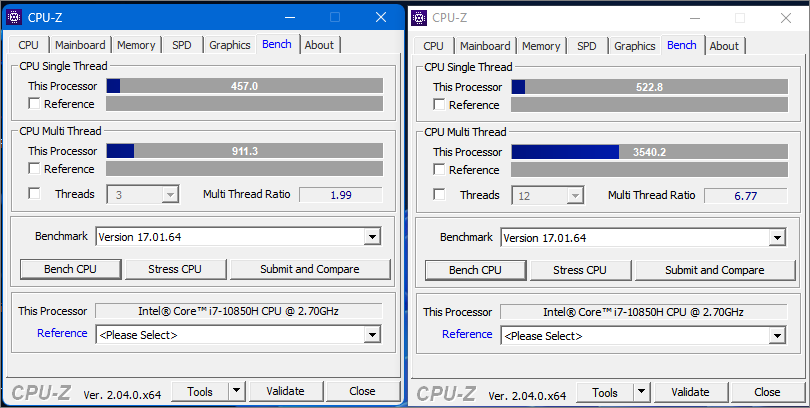Image resolution: width=810 pixels, height=408 pixels.
Task: Click processor name field in left window
Action: click(x=239, y=311)
